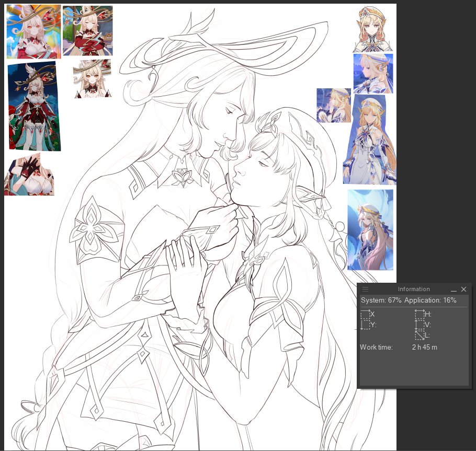Select the blue side-profile elf reference

(x=373, y=74)
